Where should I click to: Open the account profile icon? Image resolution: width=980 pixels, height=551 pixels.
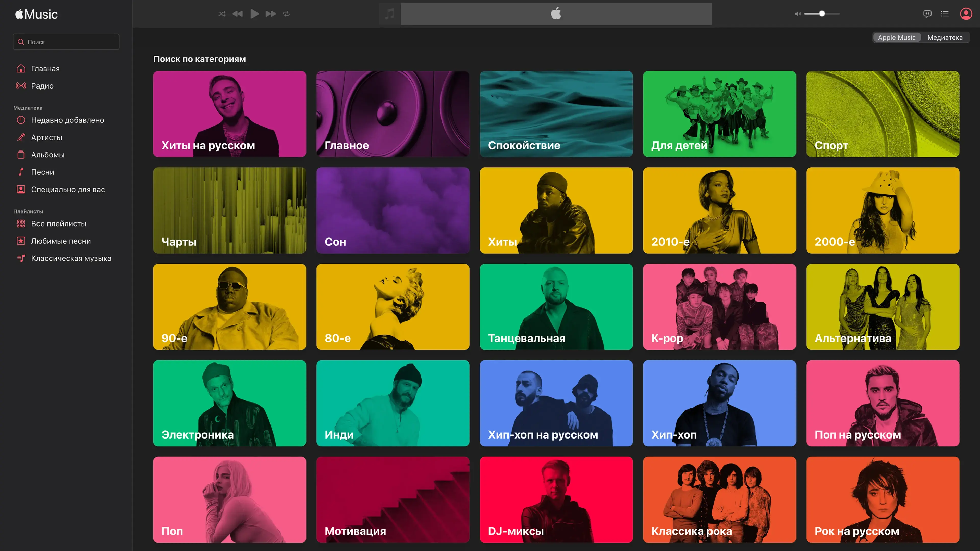tap(966, 14)
